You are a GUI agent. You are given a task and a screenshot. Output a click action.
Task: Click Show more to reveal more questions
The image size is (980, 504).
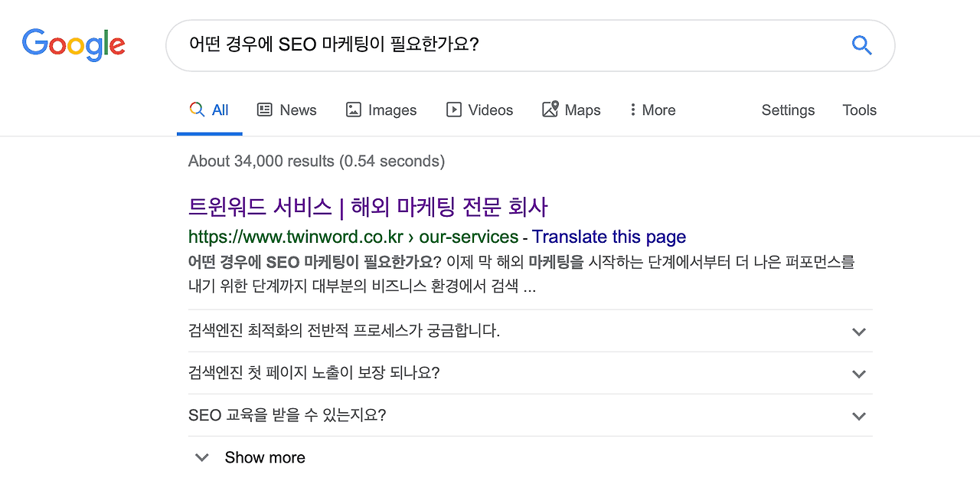pos(264,457)
